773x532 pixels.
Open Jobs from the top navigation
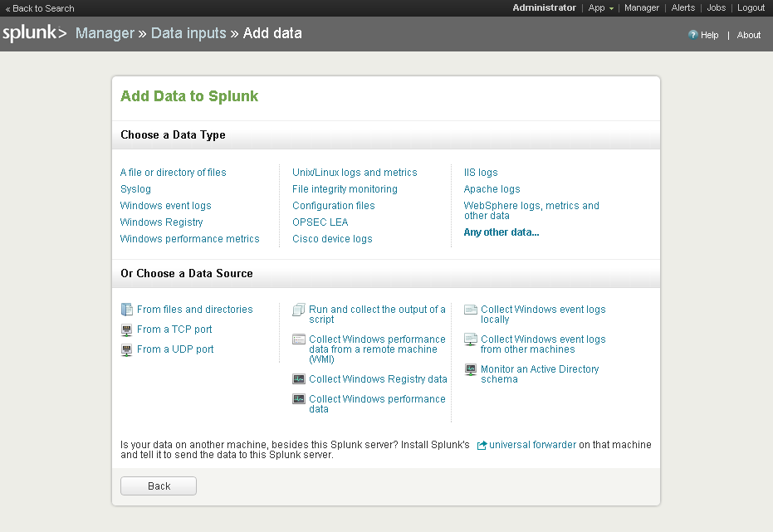click(x=716, y=7)
